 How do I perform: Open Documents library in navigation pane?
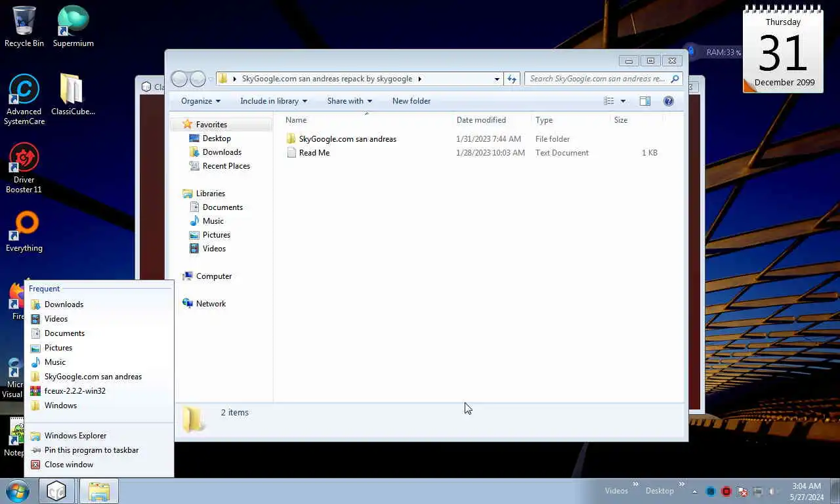pyautogui.click(x=222, y=207)
